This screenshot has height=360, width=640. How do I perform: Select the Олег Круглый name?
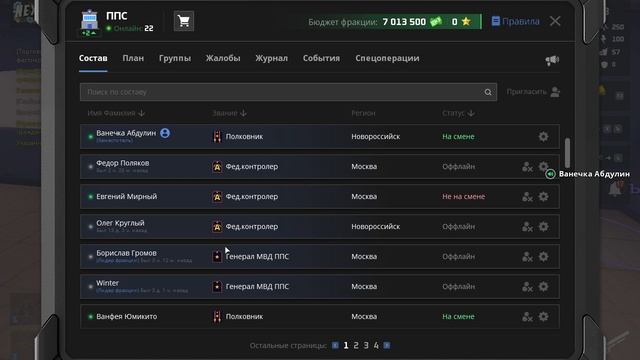pyautogui.click(x=120, y=223)
